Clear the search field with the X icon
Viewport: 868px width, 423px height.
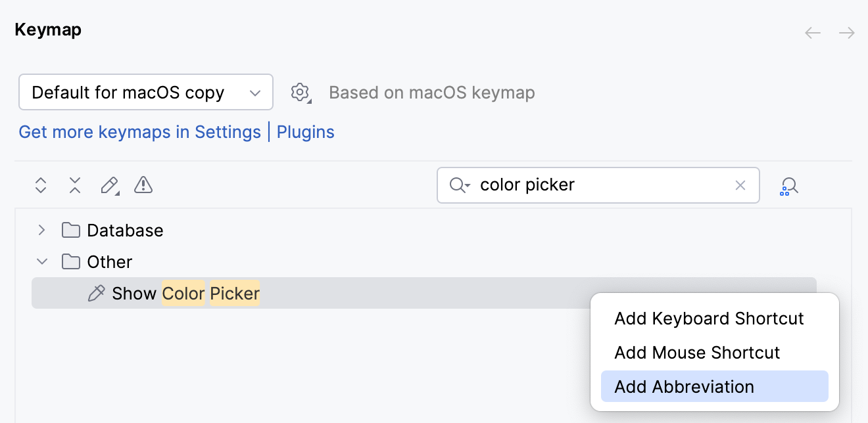[740, 185]
